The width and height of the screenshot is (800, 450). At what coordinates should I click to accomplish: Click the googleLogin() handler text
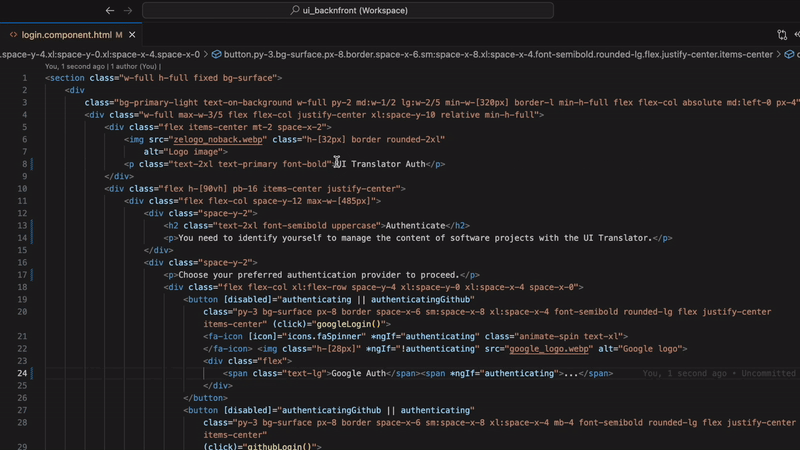coord(349,324)
